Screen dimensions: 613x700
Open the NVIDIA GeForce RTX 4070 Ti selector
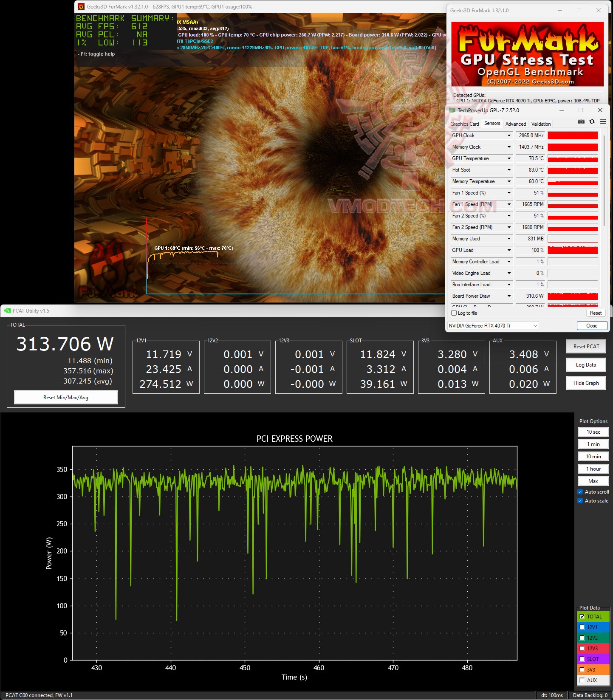(x=493, y=326)
